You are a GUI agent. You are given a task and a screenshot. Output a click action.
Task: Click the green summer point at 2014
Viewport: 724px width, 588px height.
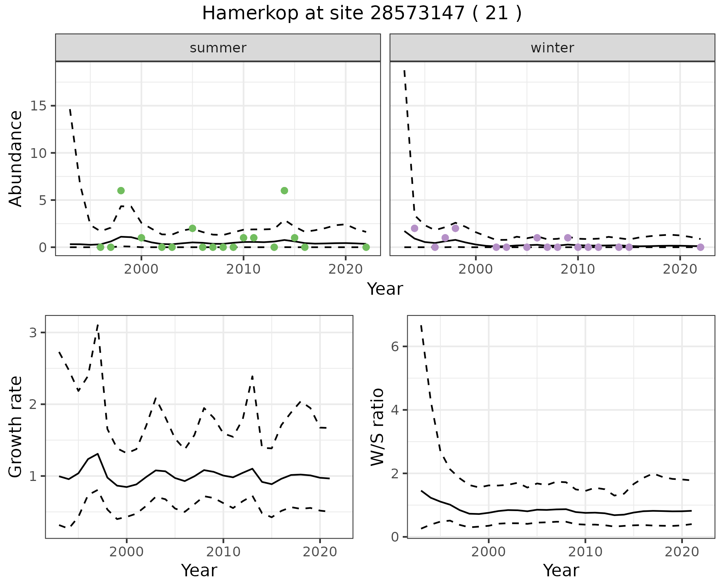click(284, 191)
